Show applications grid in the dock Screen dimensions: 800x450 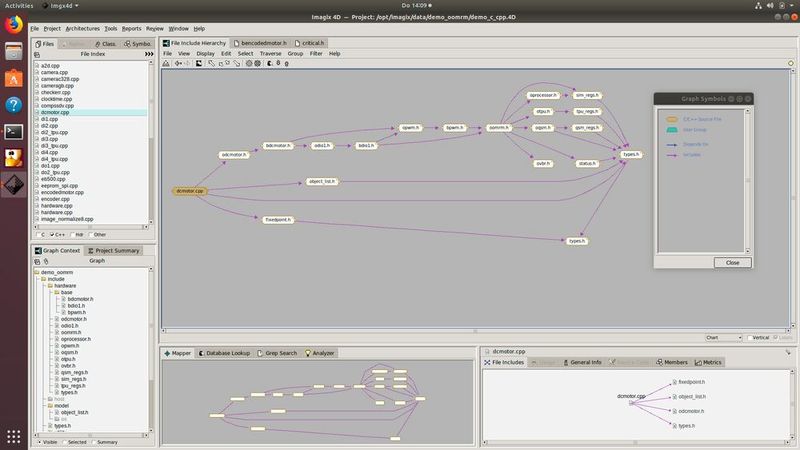pos(14,436)
